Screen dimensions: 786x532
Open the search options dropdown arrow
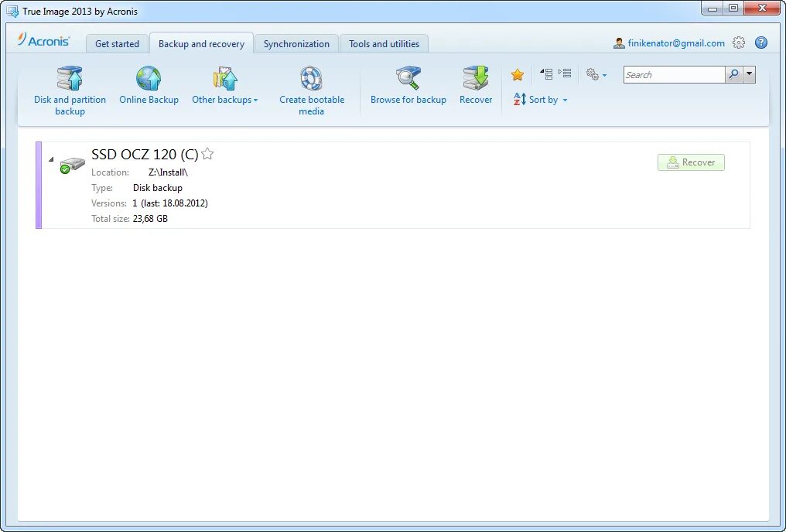[749, 75]
